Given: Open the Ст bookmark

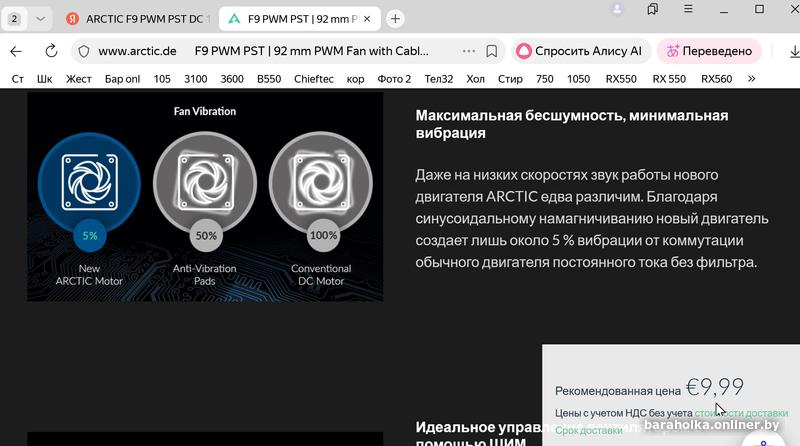Looking at the screenshot, I should pyautogui.click(x=18, y=79).
